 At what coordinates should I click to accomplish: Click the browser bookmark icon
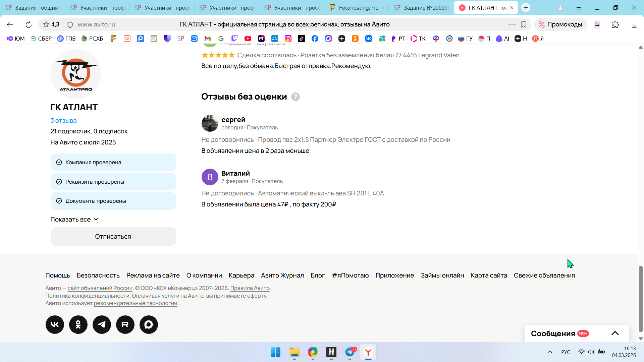[523, 24]
